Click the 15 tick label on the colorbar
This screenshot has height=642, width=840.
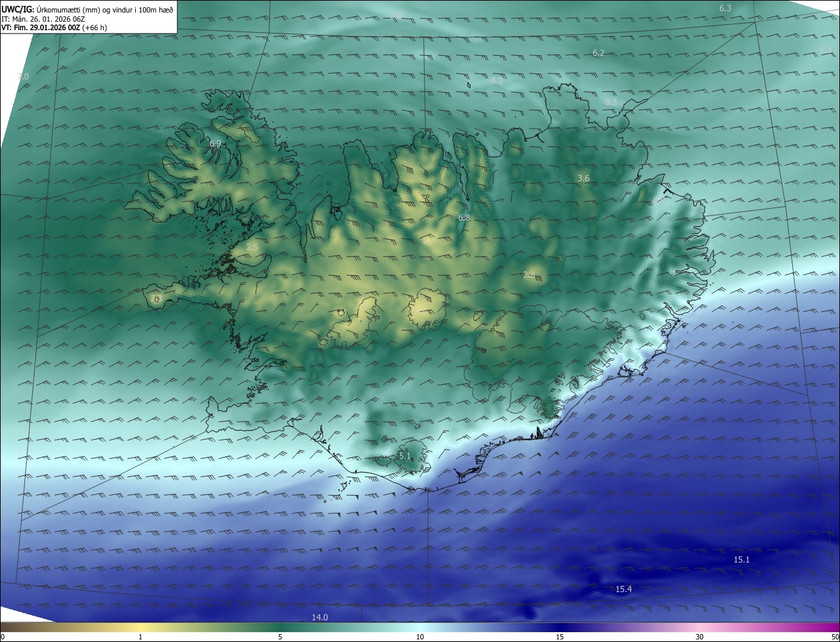560,637
